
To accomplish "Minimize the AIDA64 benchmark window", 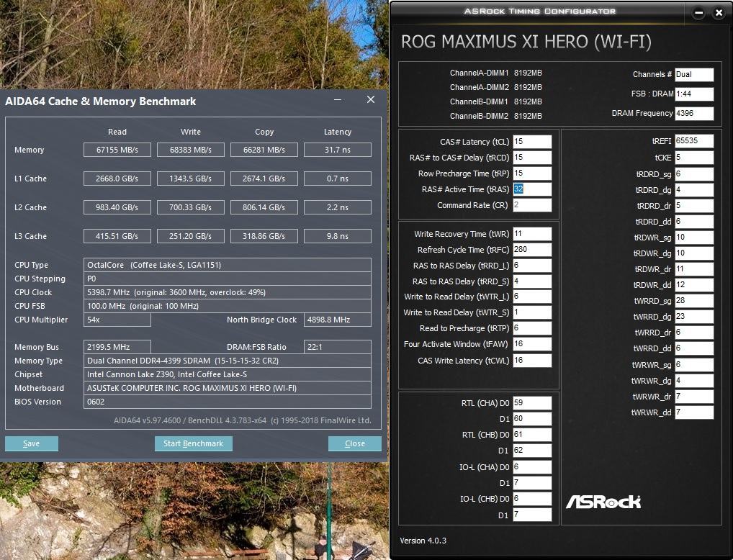I will click(x=338, y=99).
